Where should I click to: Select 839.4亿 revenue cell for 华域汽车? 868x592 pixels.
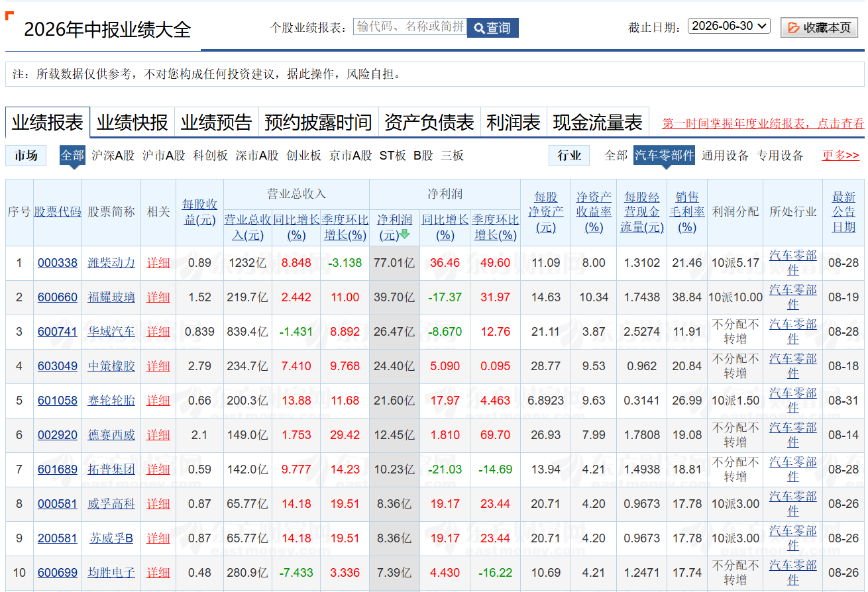(248, 332)
